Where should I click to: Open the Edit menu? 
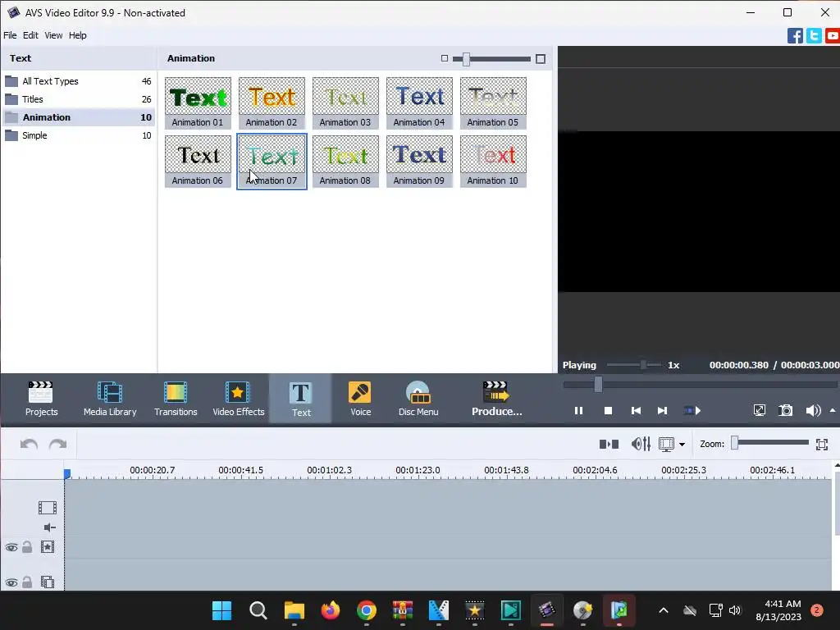coord(30,35)
